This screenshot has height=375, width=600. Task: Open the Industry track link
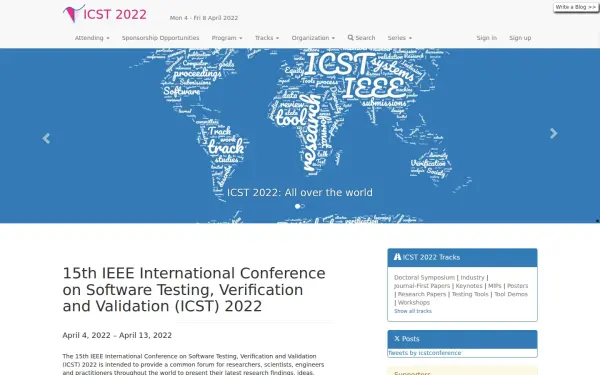click(x=472, y=277)
